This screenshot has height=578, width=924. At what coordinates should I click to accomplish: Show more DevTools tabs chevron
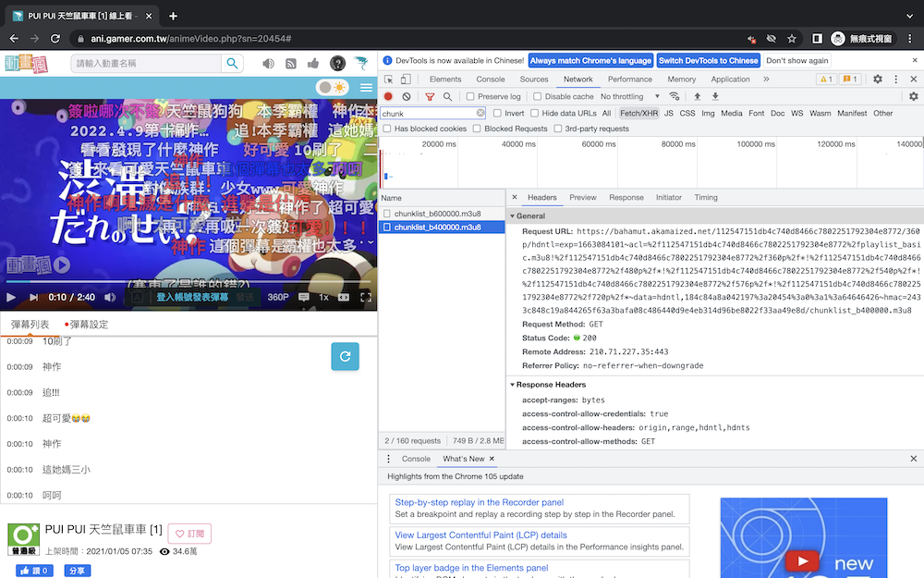click(x=766, y=79)
